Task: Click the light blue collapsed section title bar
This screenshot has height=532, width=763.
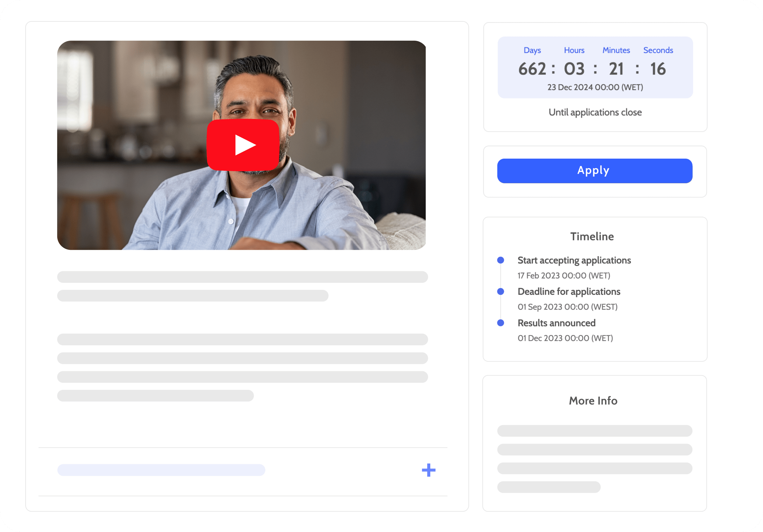Action: pos(161,470)
